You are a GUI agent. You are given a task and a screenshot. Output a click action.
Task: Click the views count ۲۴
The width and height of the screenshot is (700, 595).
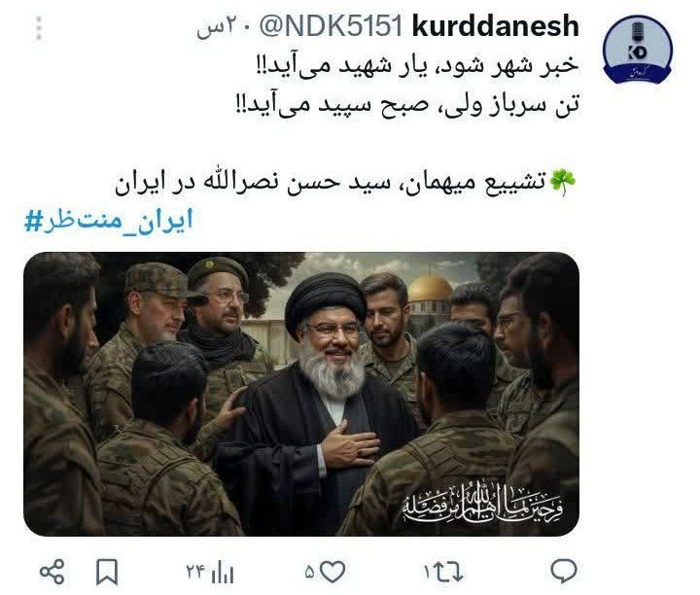click(195, 572)
